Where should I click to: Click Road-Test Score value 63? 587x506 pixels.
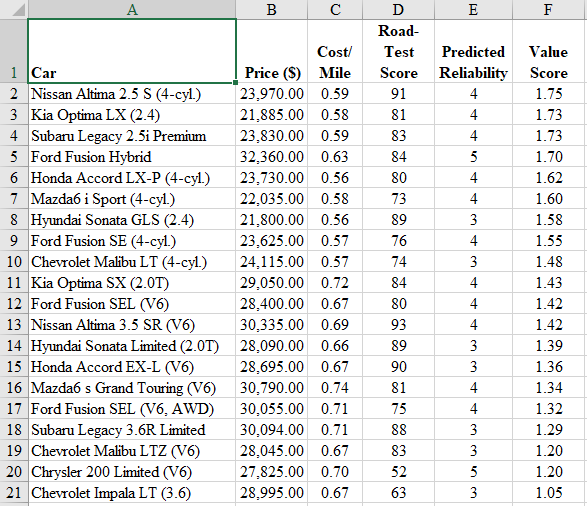coord(398,493)
